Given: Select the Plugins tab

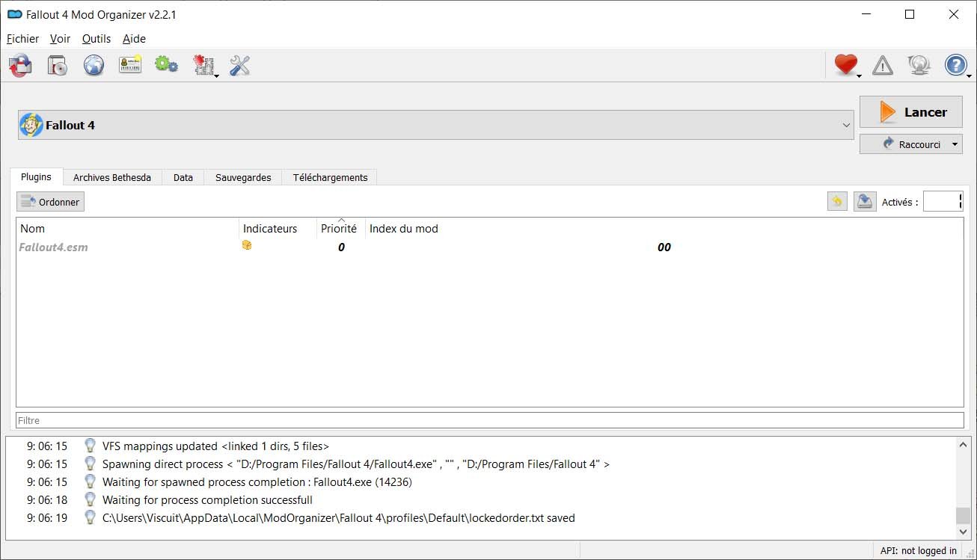Looking at the screenshot, I should click(36, 177).
